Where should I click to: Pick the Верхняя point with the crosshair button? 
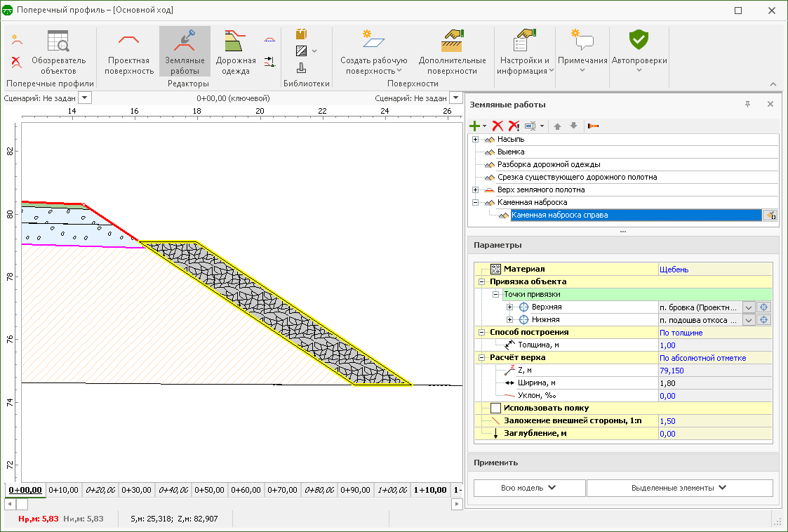tap(764, 307)
